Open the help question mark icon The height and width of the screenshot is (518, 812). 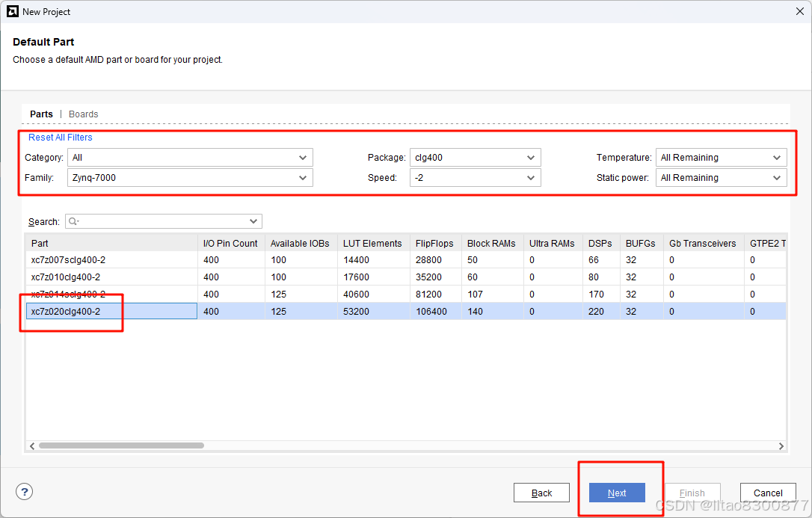[25, 492]
